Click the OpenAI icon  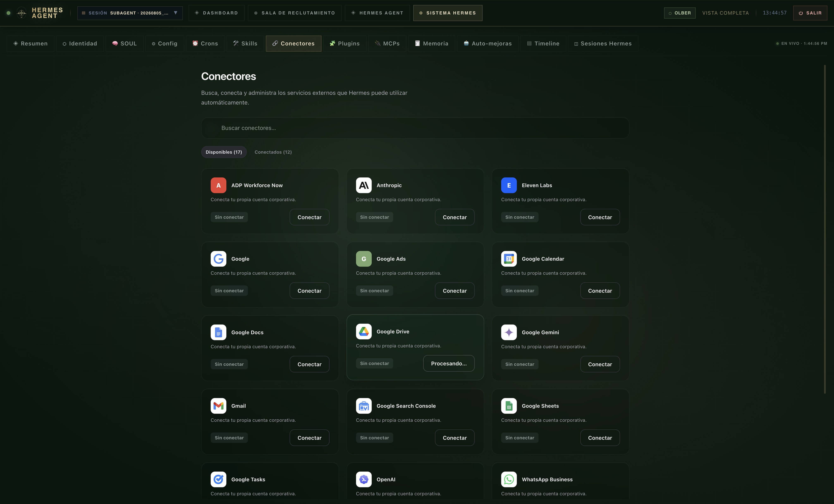[363, 479]
